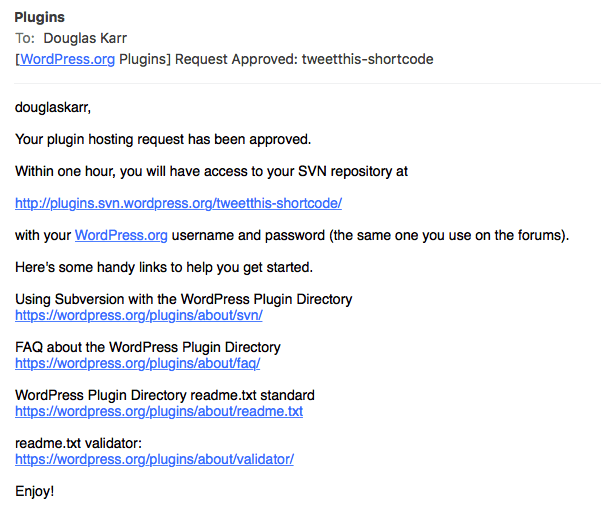This screenshot has height=518, width=601.
Task: Click the "Enjoy!" closing line
Action: (34, 491)
